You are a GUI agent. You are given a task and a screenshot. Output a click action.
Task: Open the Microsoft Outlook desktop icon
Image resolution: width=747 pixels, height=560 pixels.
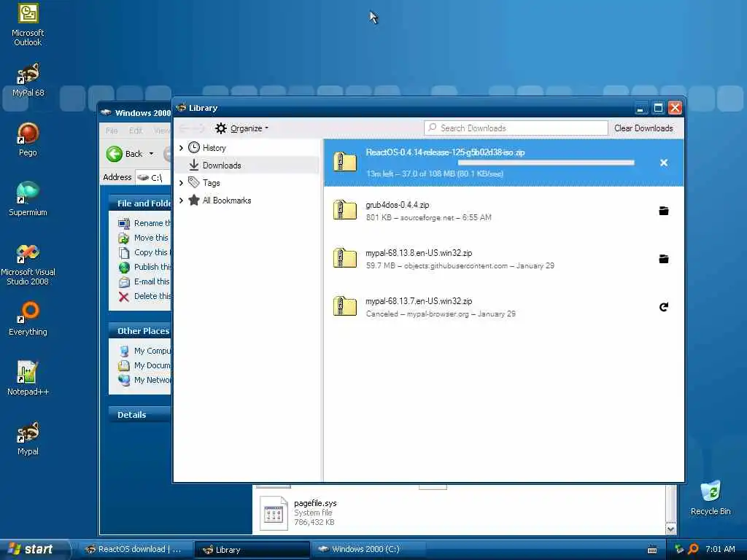[x=28, y=25]
